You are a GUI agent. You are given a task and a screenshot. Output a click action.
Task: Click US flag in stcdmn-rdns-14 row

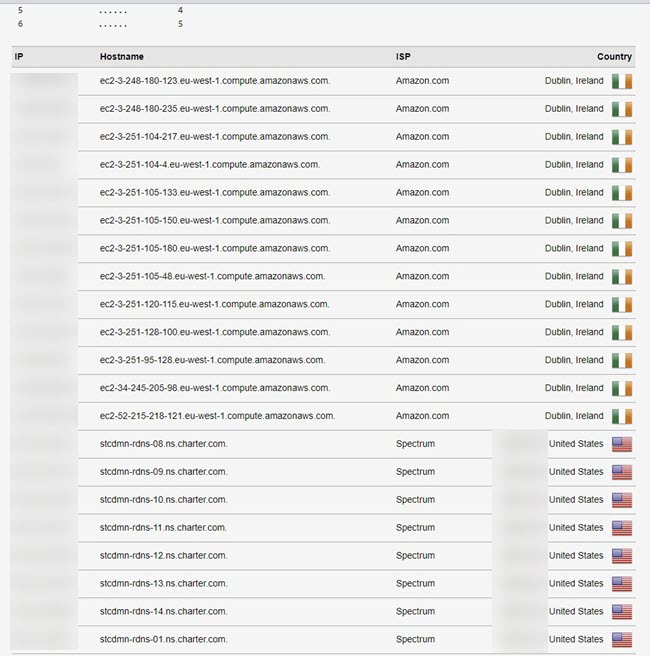(622, 612)
